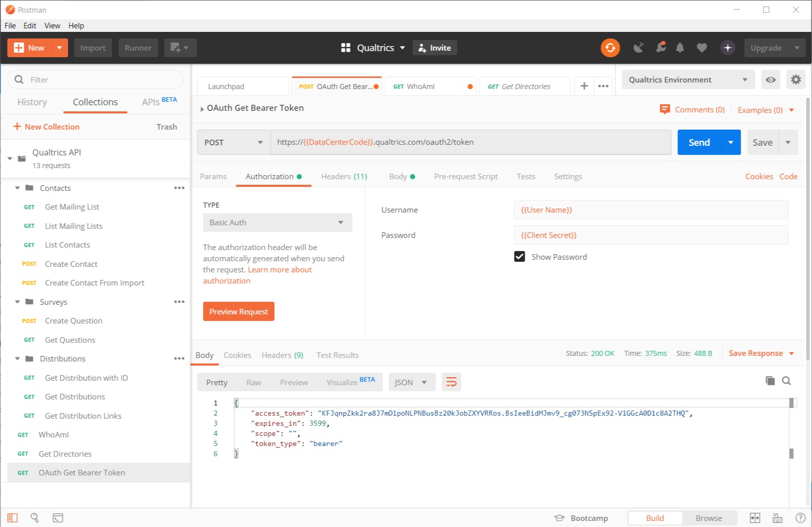
Task: Open the JSON format dropdown
Action: (411, 382)
